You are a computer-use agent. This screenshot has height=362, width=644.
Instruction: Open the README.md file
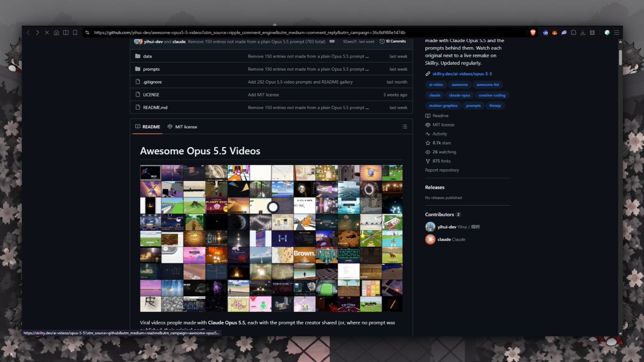pos(155,108)
